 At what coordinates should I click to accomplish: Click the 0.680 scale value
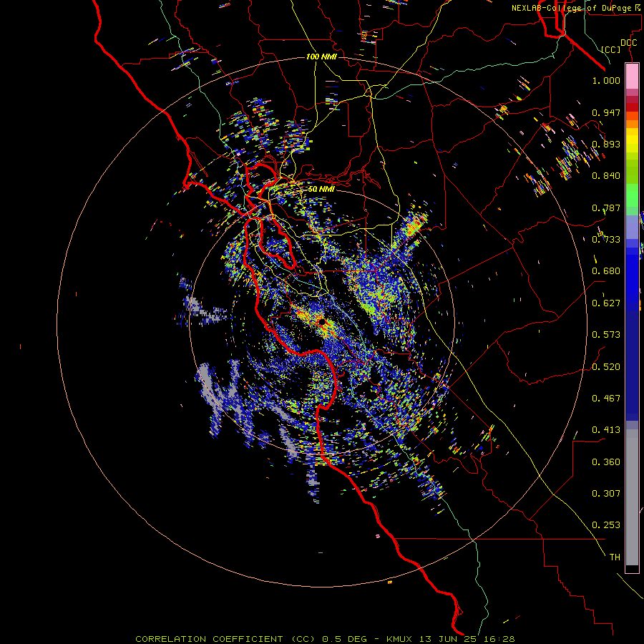[x=606, y=271]
